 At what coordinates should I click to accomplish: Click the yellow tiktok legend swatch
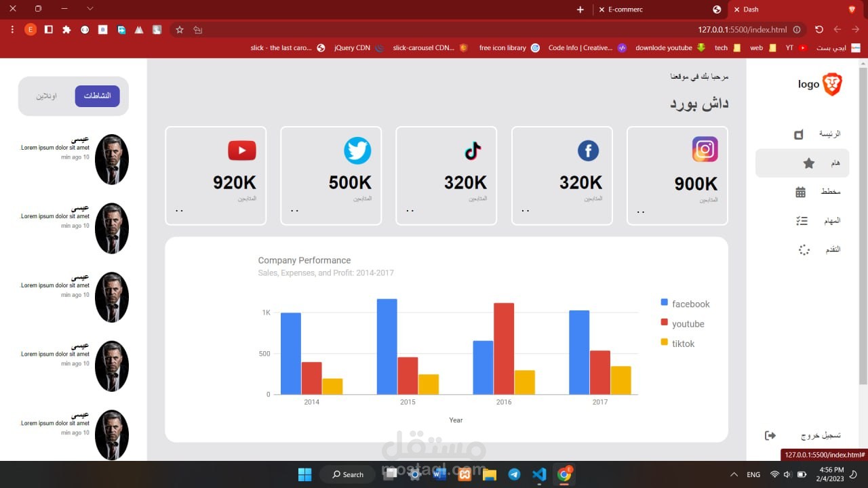(x=665, y=342)
